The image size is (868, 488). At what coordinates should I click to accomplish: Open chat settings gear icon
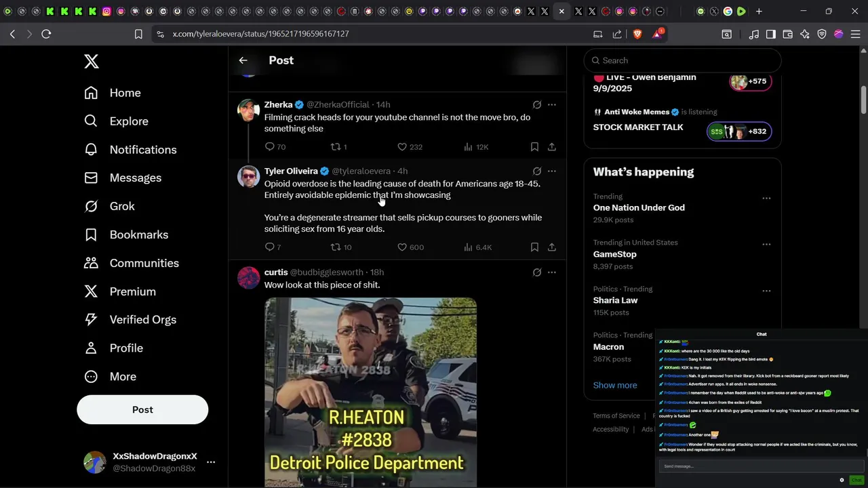coord(842,480)
